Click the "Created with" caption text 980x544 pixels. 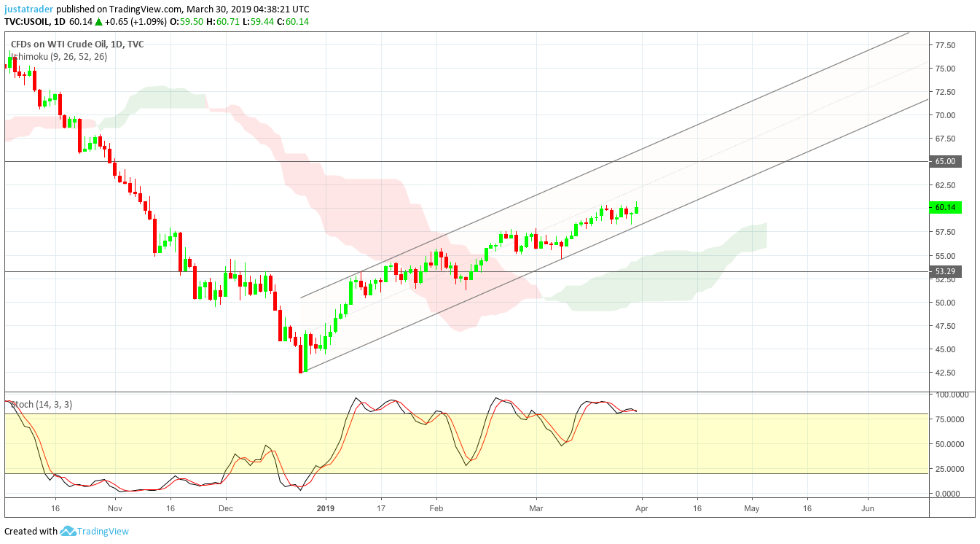pos(31,531)
